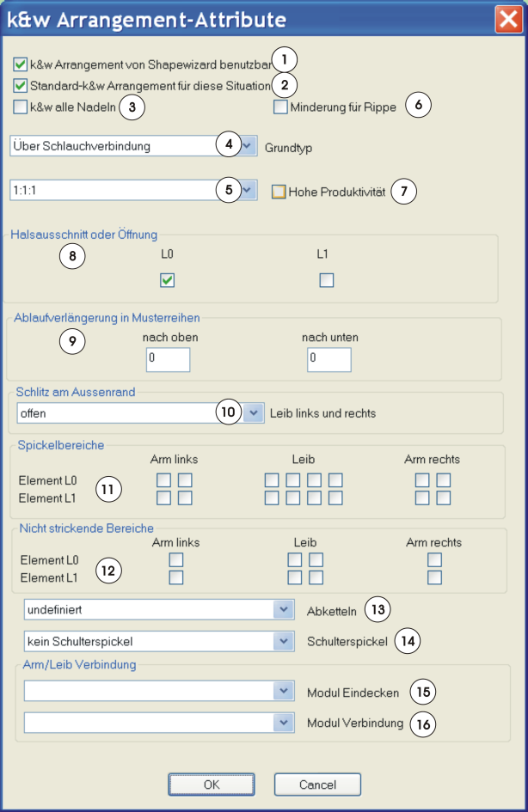Uncheck the L0 Halsausschnitt checkbox
528x812 pixels.
pyautogui.click(x=168, y=280)
